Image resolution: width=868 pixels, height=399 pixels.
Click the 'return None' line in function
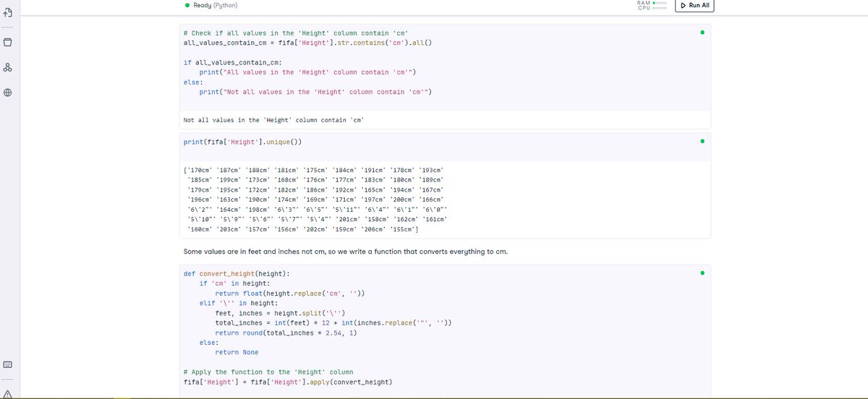click(237, 352)
